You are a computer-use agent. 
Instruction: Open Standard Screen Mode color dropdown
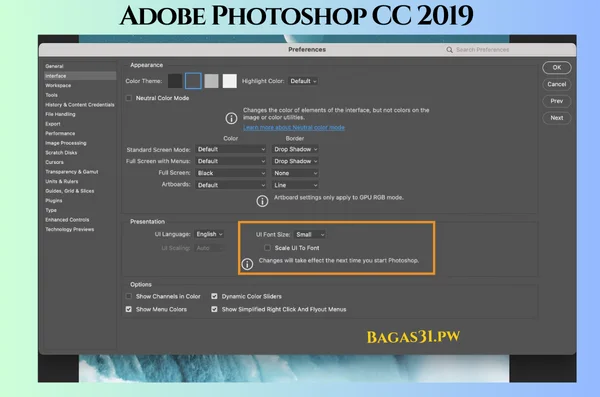click(x=231, y=149)
